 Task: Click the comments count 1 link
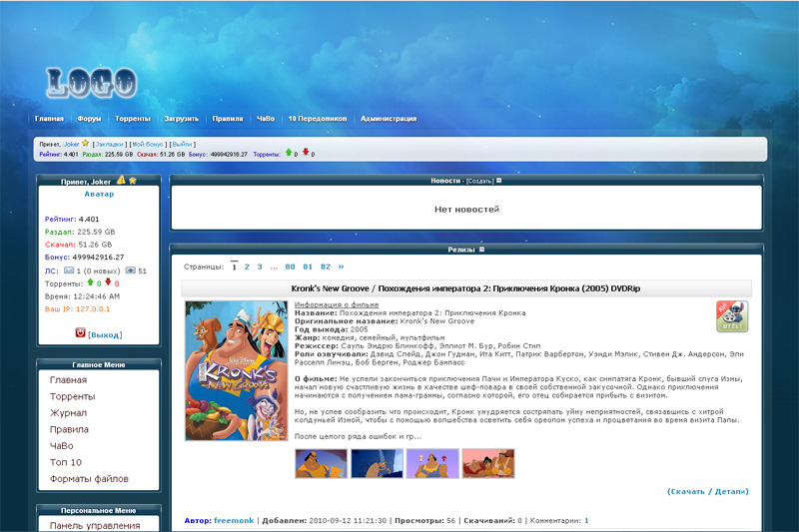click(586, 521)
